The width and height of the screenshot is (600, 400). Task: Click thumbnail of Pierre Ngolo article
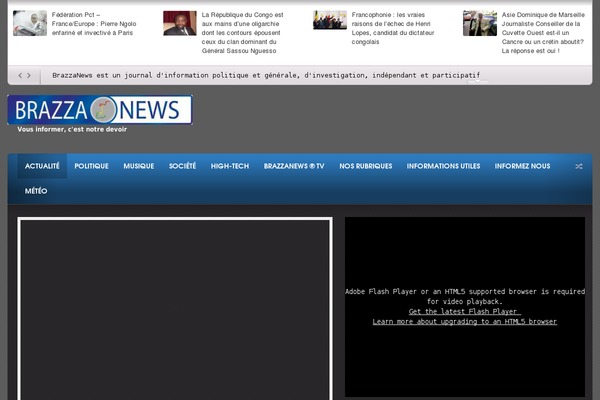30,23
